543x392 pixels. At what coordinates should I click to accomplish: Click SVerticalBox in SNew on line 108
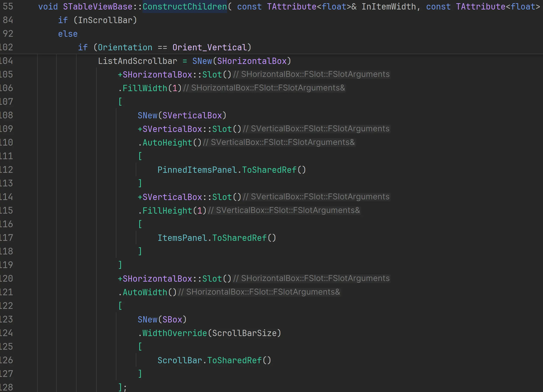pyautogui.click(x=192, y=116)
